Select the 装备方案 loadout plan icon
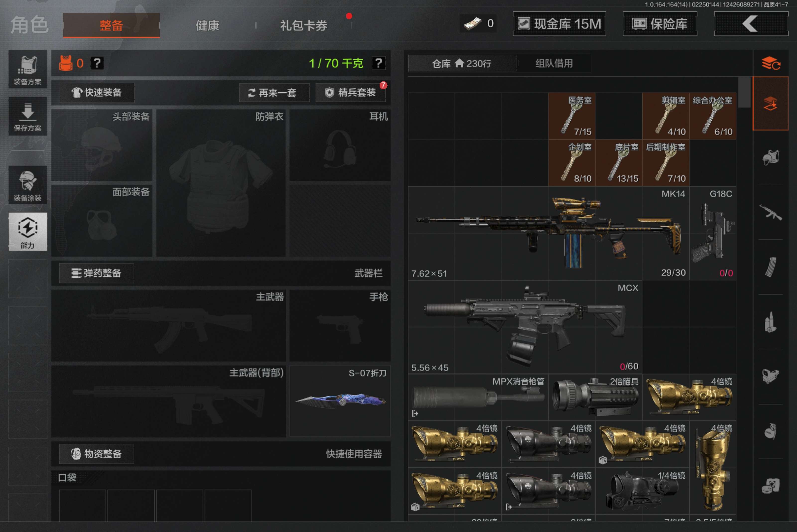The image size is (797, 532). (27, 69)
